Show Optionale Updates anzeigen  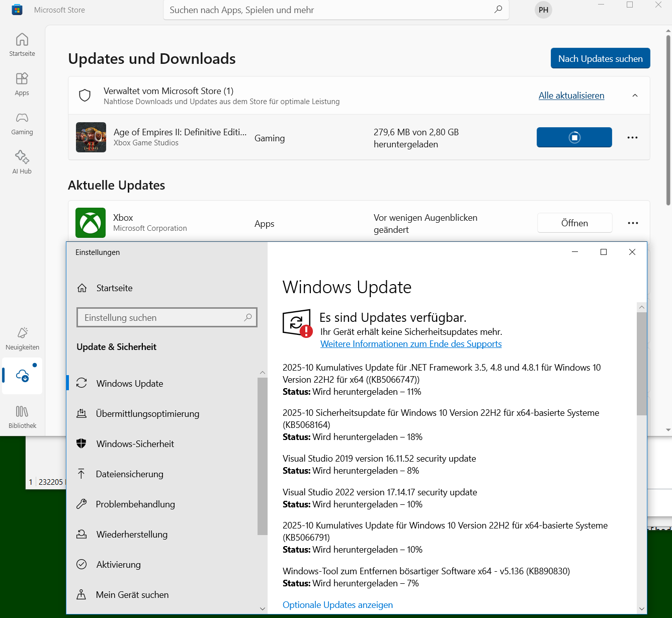pos(338,604)
